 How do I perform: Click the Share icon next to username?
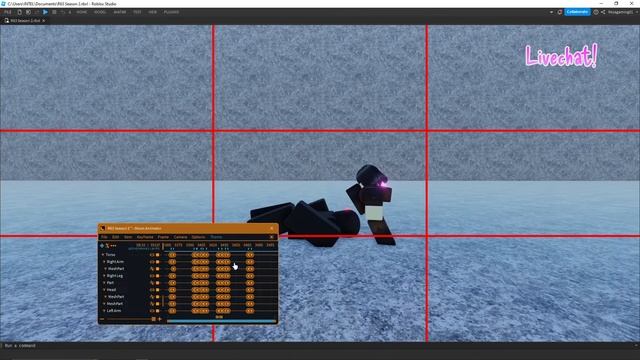[603, 12]
